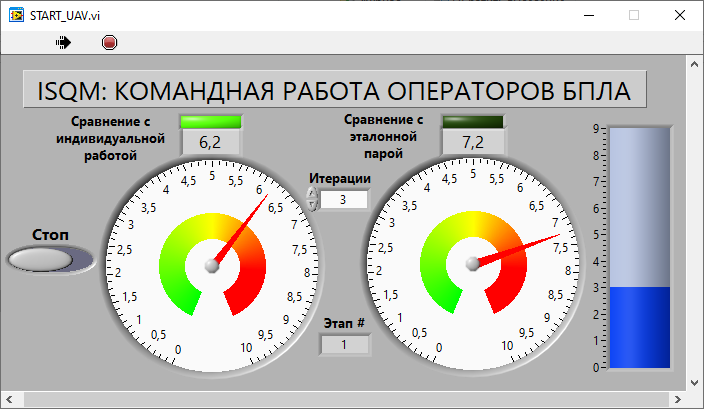Image resolution: width=704 pixels, height=409 pixels.
Task: Select the 7,2 numeric indicator
Action: click(473, 143)
